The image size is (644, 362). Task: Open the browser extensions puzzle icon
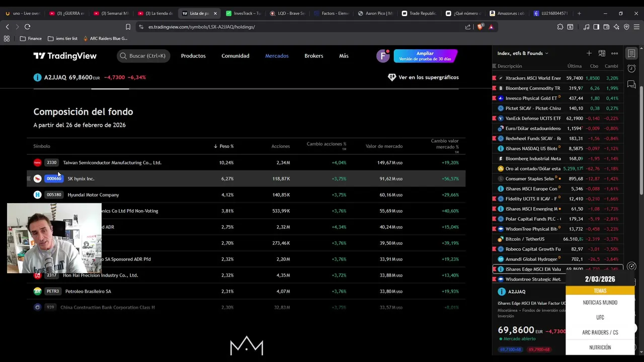[560, 27]
